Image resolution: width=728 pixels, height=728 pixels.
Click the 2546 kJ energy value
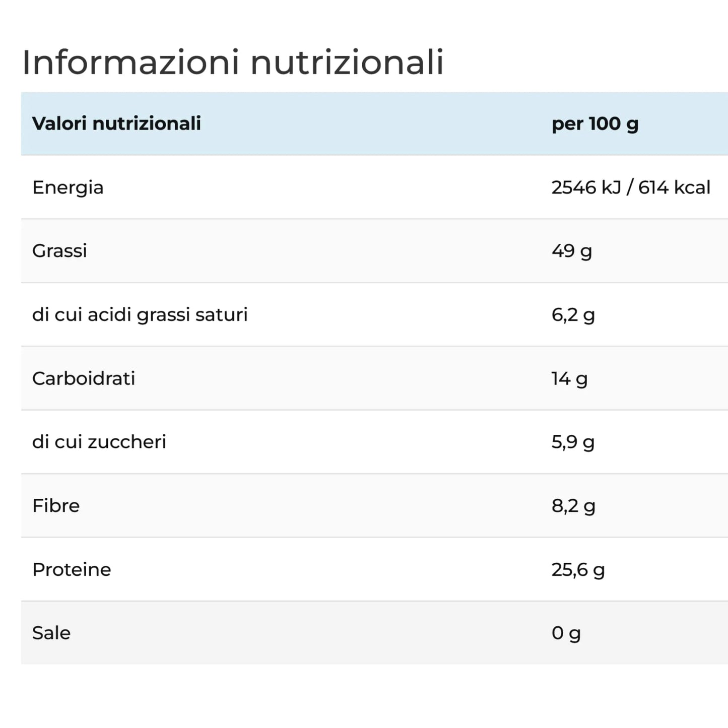586,187
